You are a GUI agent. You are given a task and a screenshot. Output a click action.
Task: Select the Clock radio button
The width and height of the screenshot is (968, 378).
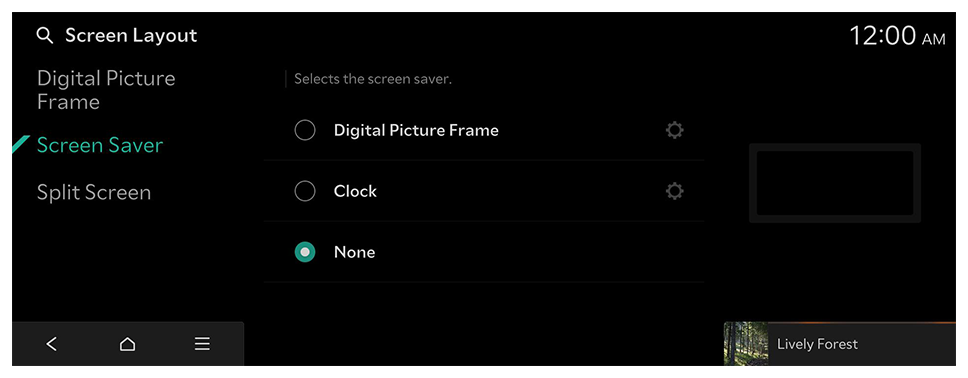pyautogui.click(x=305, y=191)
